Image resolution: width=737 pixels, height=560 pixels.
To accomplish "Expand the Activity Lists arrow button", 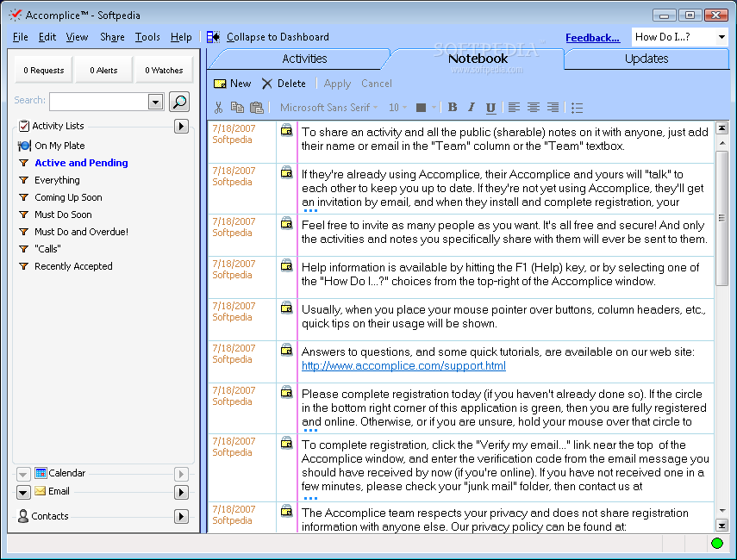I will coord(181,127).
